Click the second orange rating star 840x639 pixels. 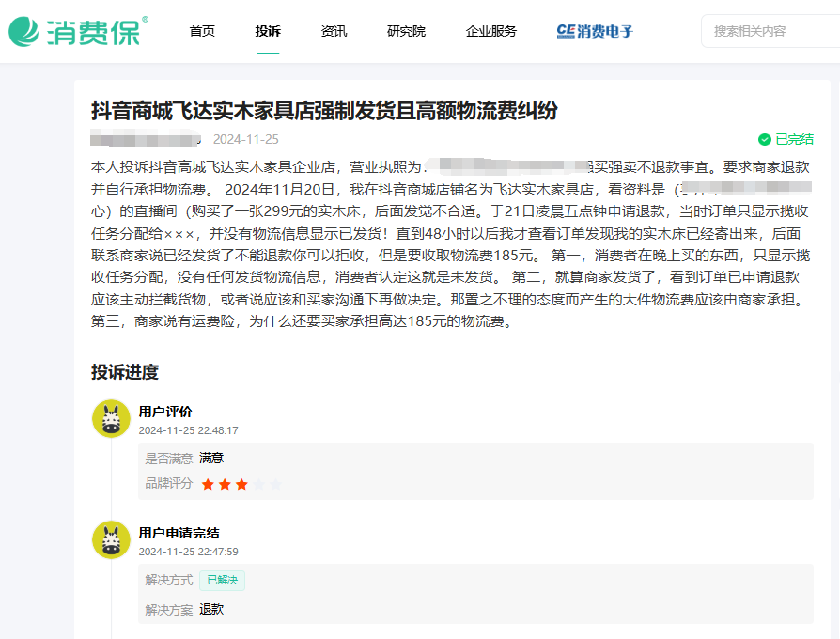tap(225, 484)
